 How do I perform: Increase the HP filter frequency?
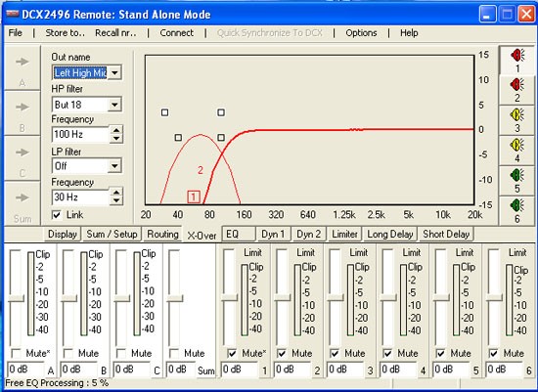[x=116, y=130]
